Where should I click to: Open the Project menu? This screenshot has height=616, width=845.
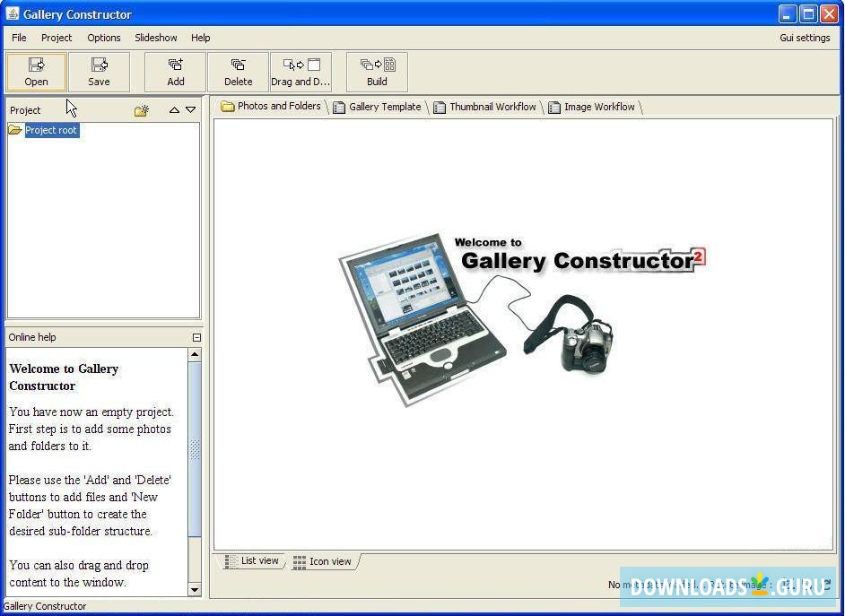click(57, 38)
